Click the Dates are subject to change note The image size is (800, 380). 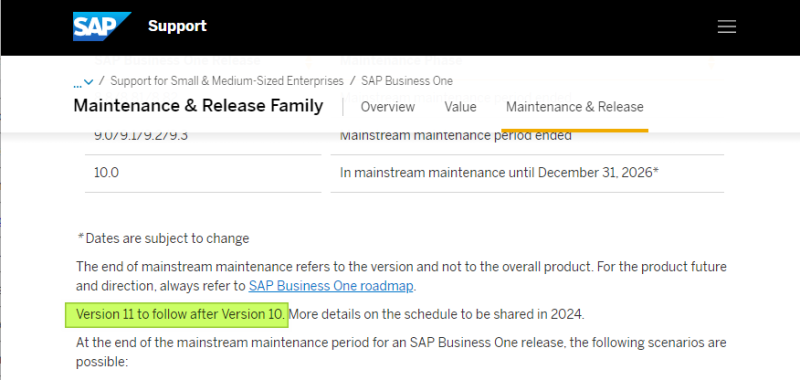click(x=163, y=238)
